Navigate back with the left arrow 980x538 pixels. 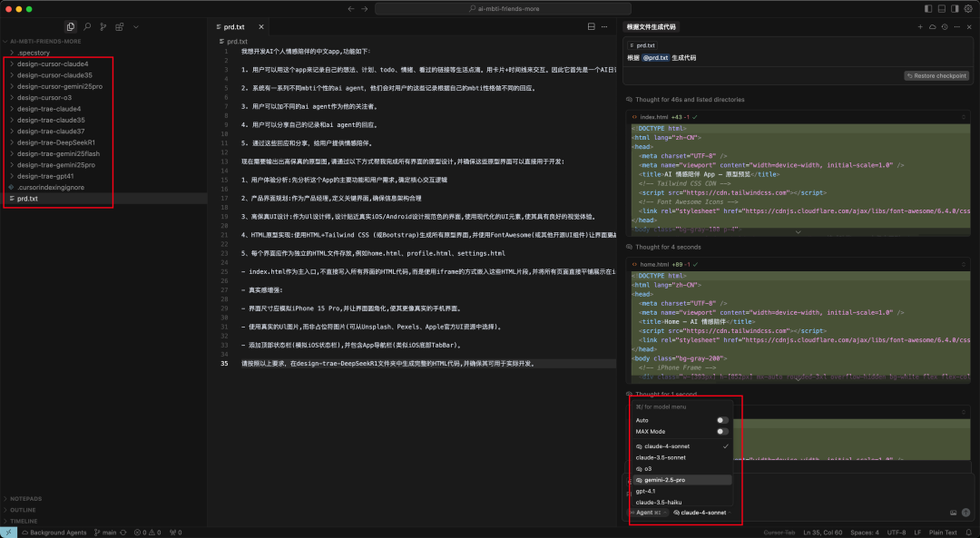pyautogui.click(x=350, y=9)
